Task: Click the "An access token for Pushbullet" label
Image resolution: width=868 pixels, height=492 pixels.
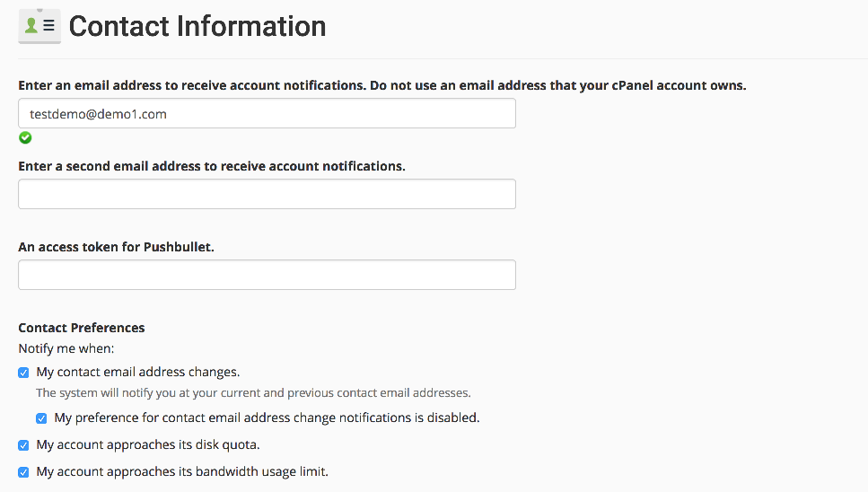Action: pos(116,247)
